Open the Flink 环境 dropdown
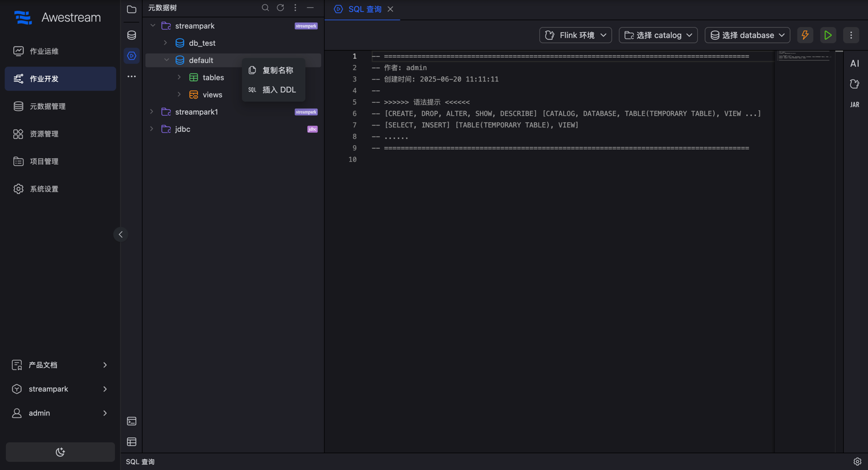Viewport: 868px width, 470px height. 575,35
